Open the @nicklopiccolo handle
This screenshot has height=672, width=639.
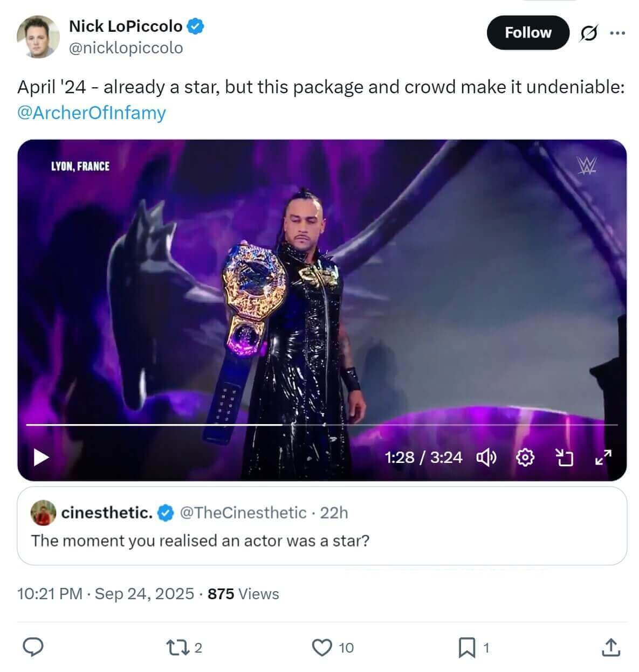[x=126, y=48]
